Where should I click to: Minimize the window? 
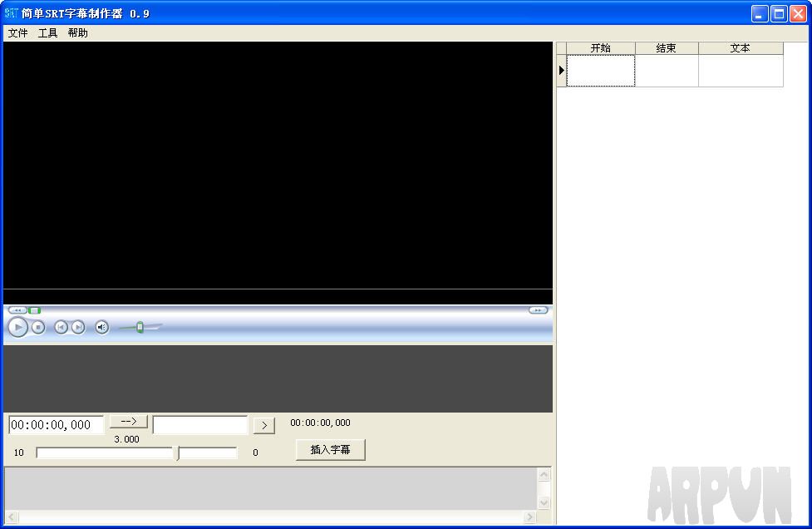point(760,13)
